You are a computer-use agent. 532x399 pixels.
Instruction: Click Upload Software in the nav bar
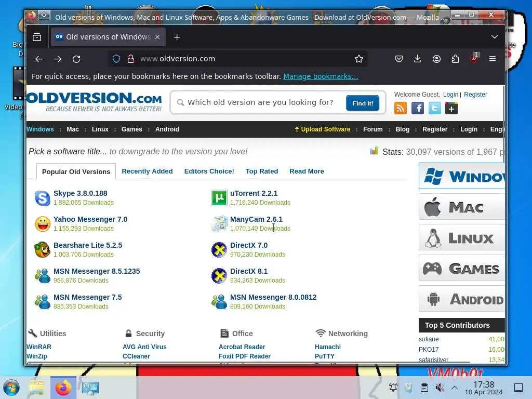[322, 129]
